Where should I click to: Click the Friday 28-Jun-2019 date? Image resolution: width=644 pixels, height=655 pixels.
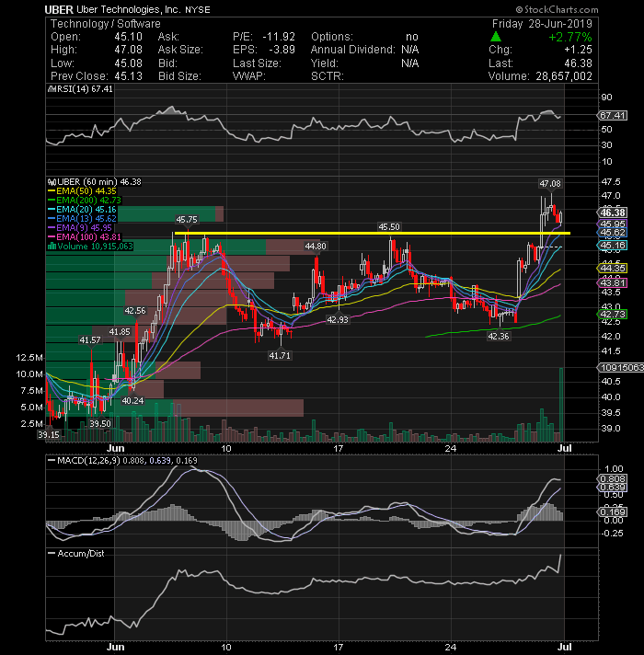click(x=542, y=24)
